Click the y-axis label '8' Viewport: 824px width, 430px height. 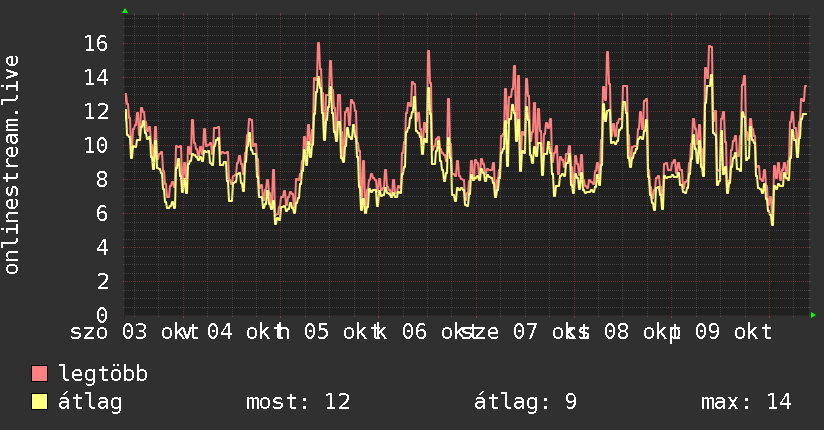tap(102, 179)
